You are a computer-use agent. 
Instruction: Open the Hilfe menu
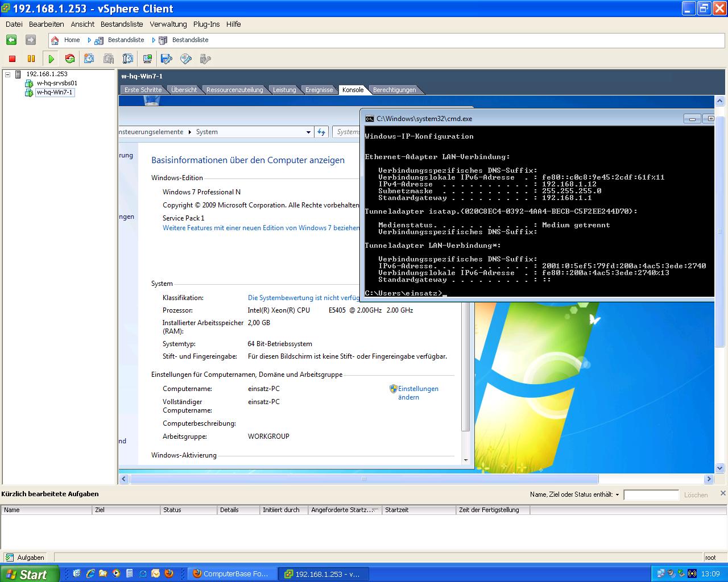click(x=233, y=24)
